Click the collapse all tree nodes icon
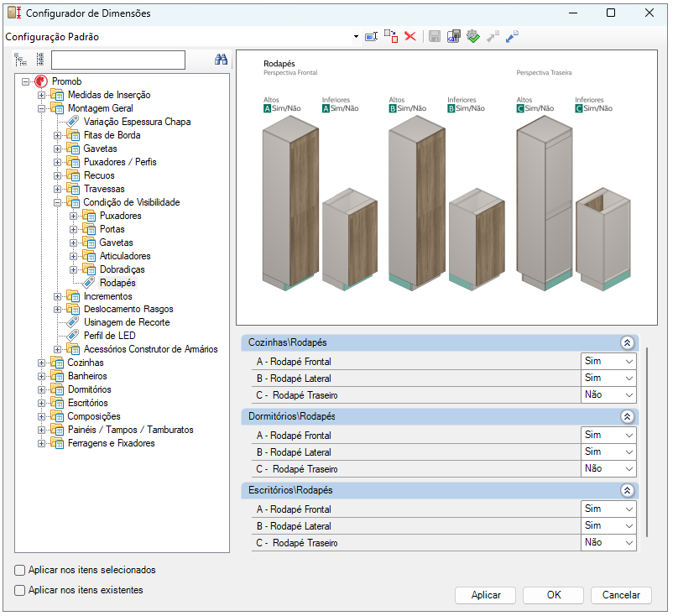Image resolution: width=678 pixels, height=616 pixels. point(39,60)
